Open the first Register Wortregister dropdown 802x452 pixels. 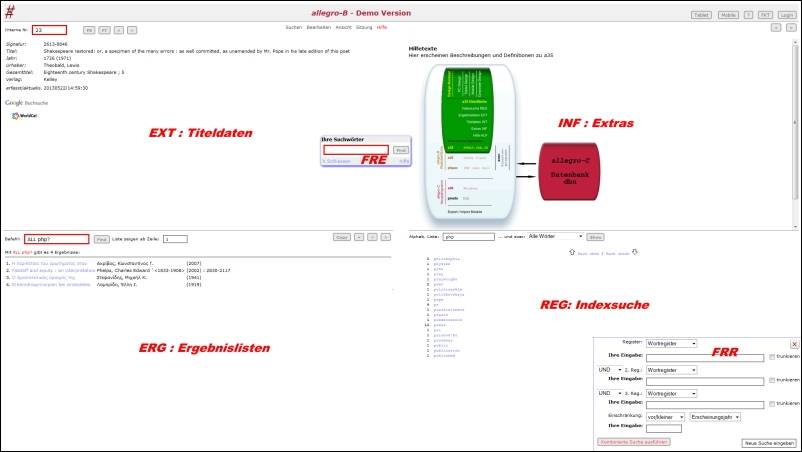click(671, 344)
